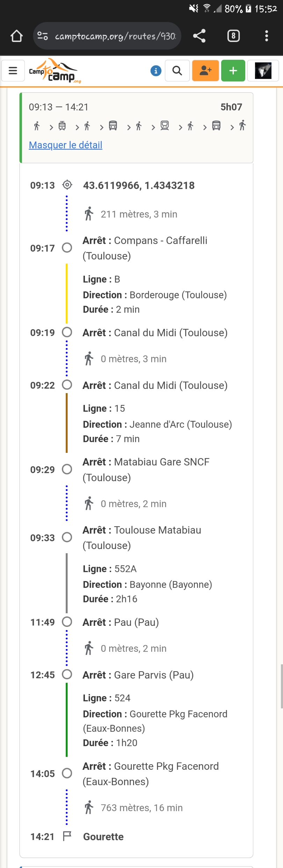Click the Gourette destination flag marker
The width and height of the screenshot is (283, 868).
coord(67,836)
